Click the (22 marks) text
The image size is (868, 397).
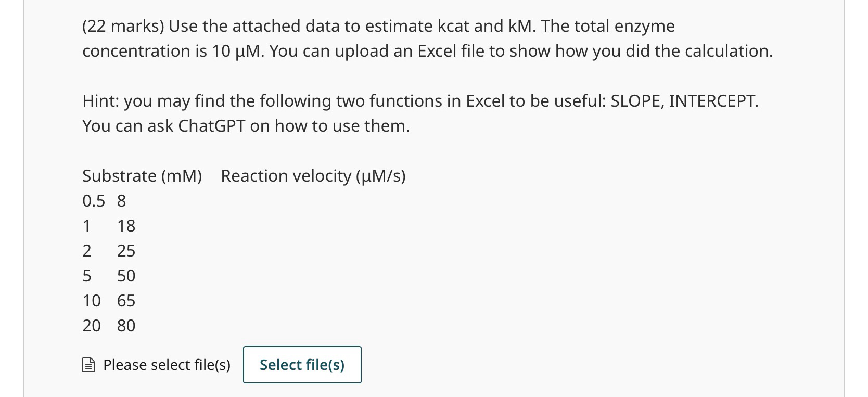[x=123, y=26]
